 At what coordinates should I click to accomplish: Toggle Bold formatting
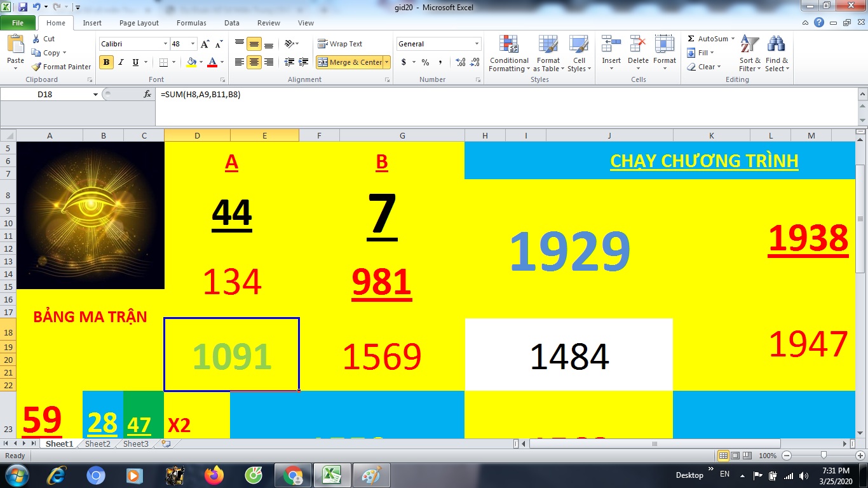click(x=106, y=62)
